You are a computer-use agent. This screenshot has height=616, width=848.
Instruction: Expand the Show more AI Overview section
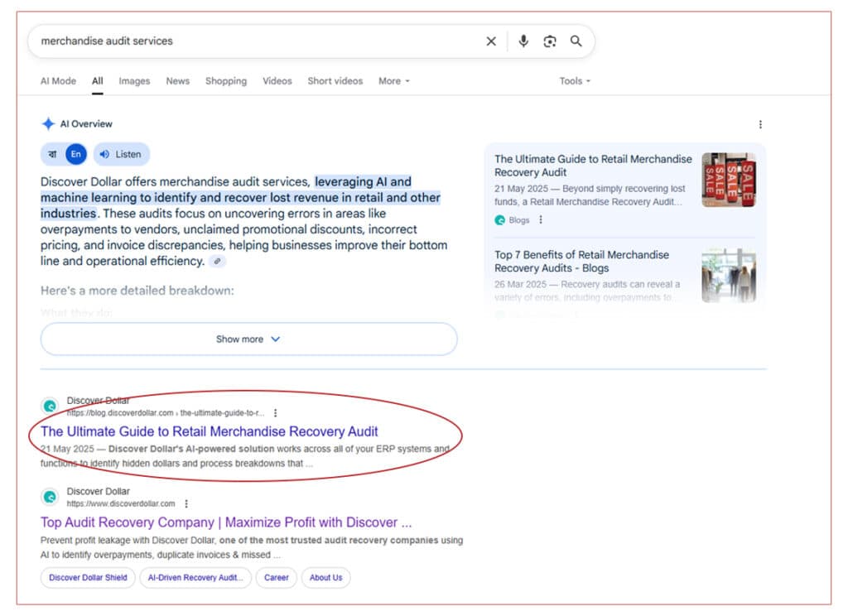pyautogui.click(x=248, y=339)
